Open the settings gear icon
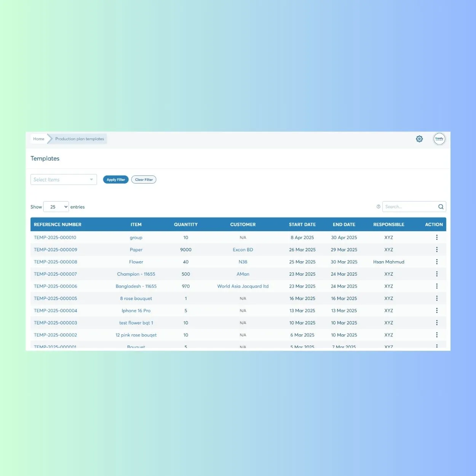 pyautogui.click(x=419, y=139)
